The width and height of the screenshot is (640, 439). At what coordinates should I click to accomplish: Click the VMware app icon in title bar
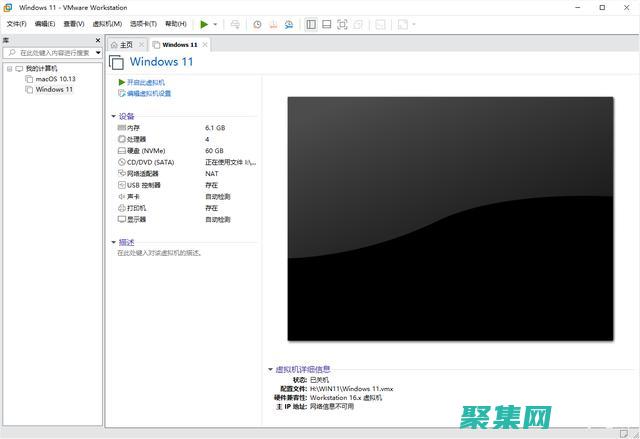pos(8,7)
